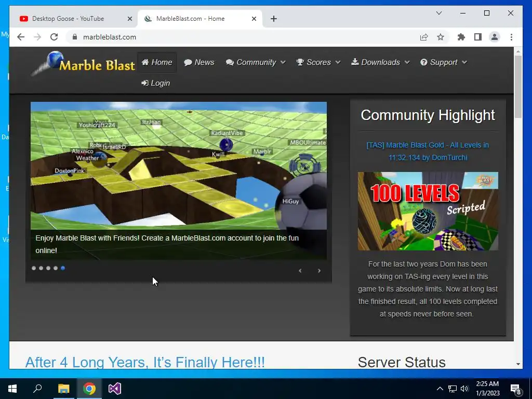
Task: Open the taskbar clock and date
Action: tap(487, 389)
